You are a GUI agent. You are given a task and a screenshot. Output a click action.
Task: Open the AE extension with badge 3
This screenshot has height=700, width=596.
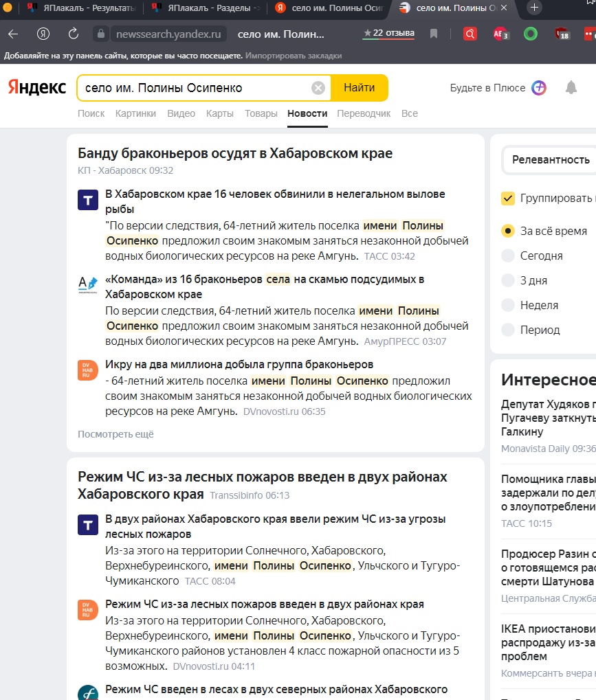coord(500,34)
